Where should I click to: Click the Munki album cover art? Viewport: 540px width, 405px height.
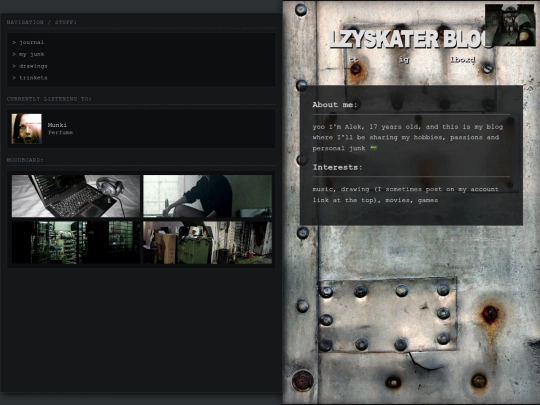point(27,129)
